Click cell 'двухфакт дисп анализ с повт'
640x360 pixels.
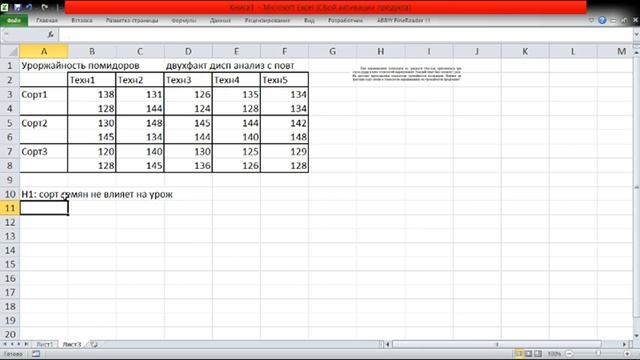[230, 65]
